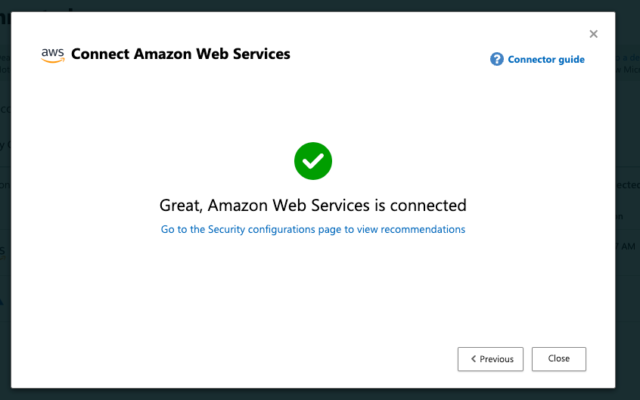Click the AWS logo in dialog header
Viewport: 640px width, 400px height.
click(x=53, y=55)
